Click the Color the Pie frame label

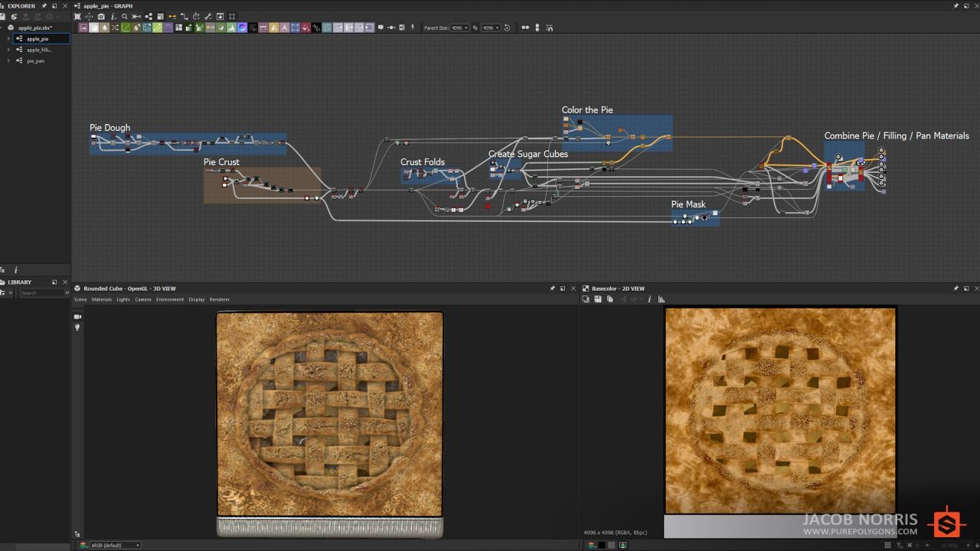pos(587,109)
